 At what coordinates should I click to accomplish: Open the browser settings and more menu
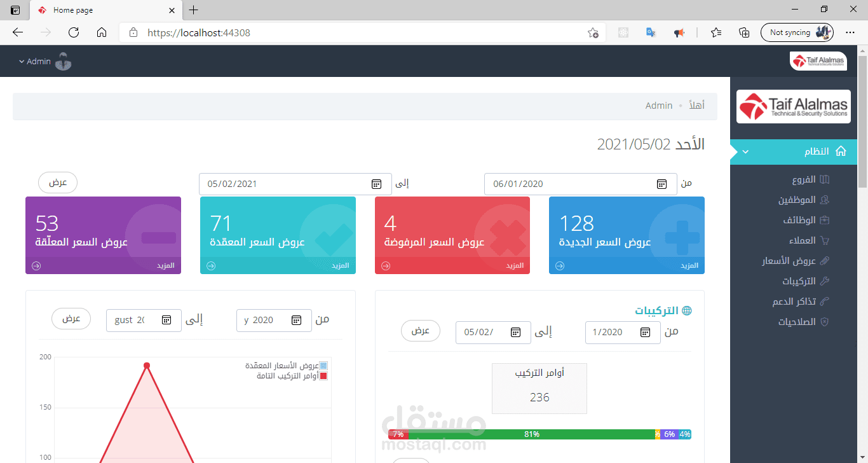click(x=850, y=32)
